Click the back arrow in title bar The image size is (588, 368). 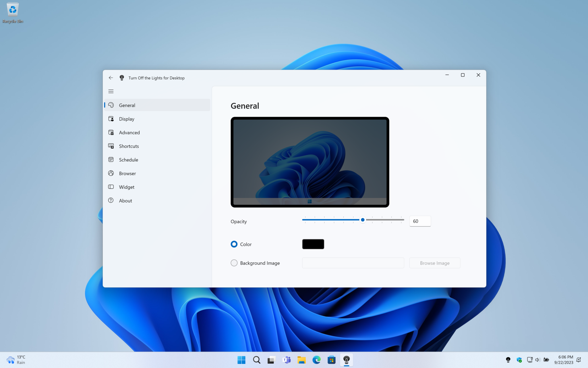coord(111,78)
